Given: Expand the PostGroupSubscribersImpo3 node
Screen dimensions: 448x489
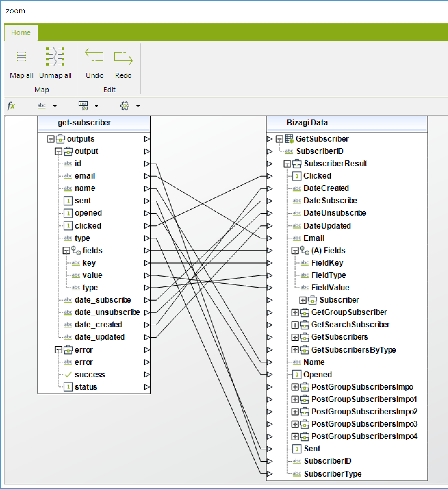Looking at the screenshot, I should [x=295, y=424].
